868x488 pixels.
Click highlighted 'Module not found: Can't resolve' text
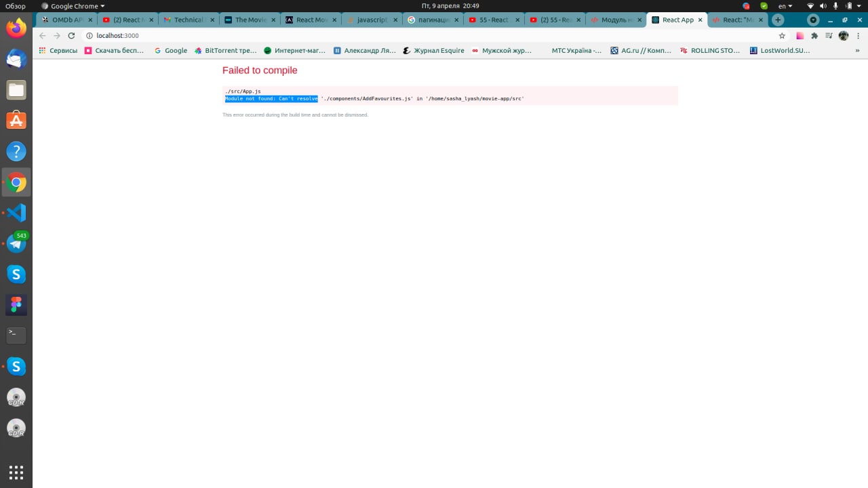click(x=271, y=99)
